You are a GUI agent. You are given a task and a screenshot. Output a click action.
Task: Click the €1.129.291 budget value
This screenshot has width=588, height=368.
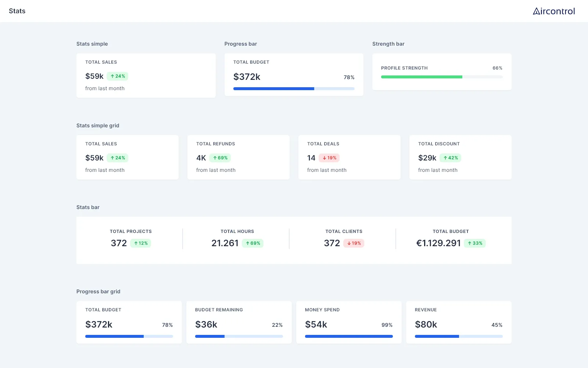pyautogui.click(x=438, y=243)
